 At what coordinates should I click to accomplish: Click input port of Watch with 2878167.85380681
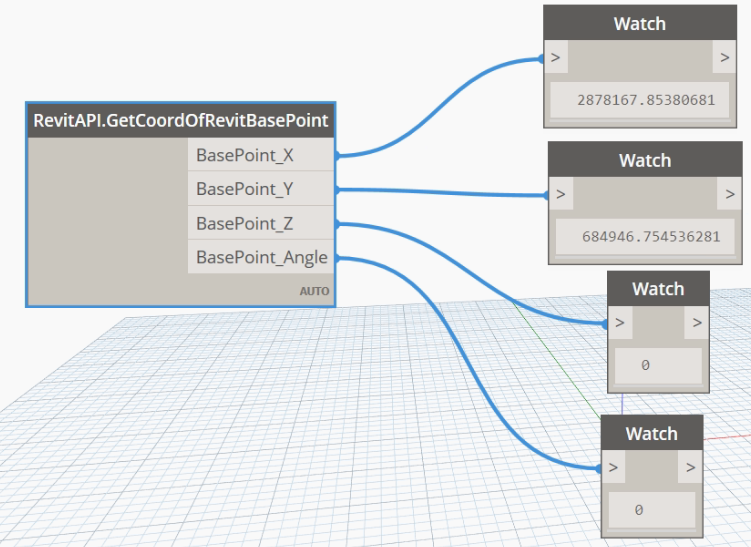[x=556, y=57]
